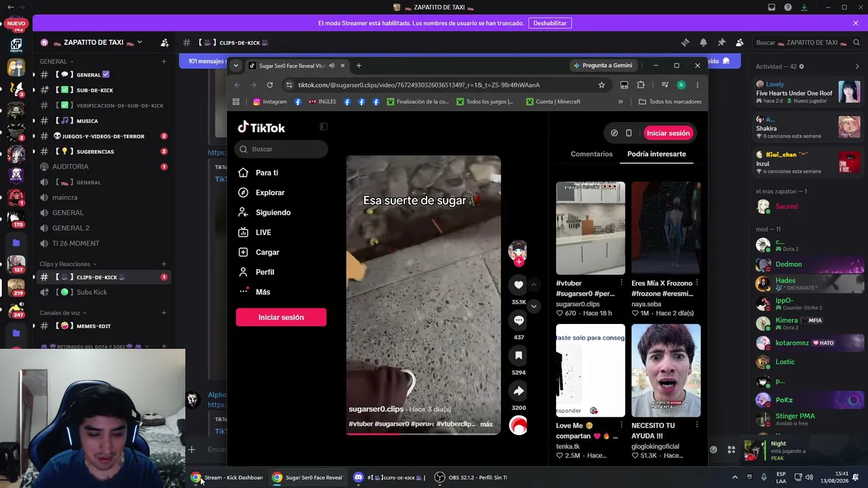This screenshot has height=488, width=868.
Task: Open Chrome extensions puzzle icon
Action: (x=641, y=85)
